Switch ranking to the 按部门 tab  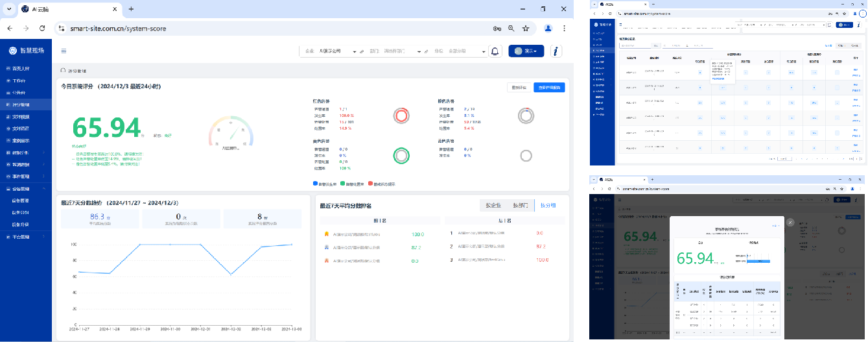tap(521, 206)
